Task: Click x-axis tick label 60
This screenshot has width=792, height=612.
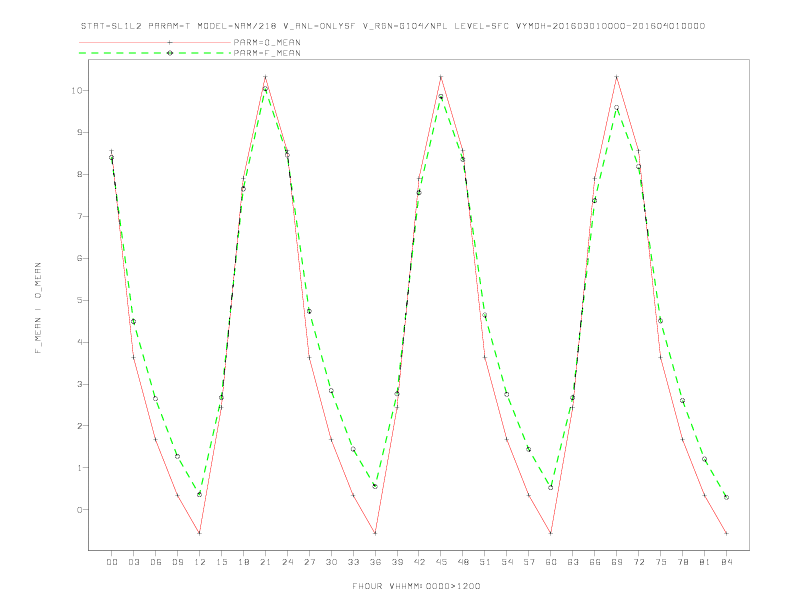Action: 551,562
